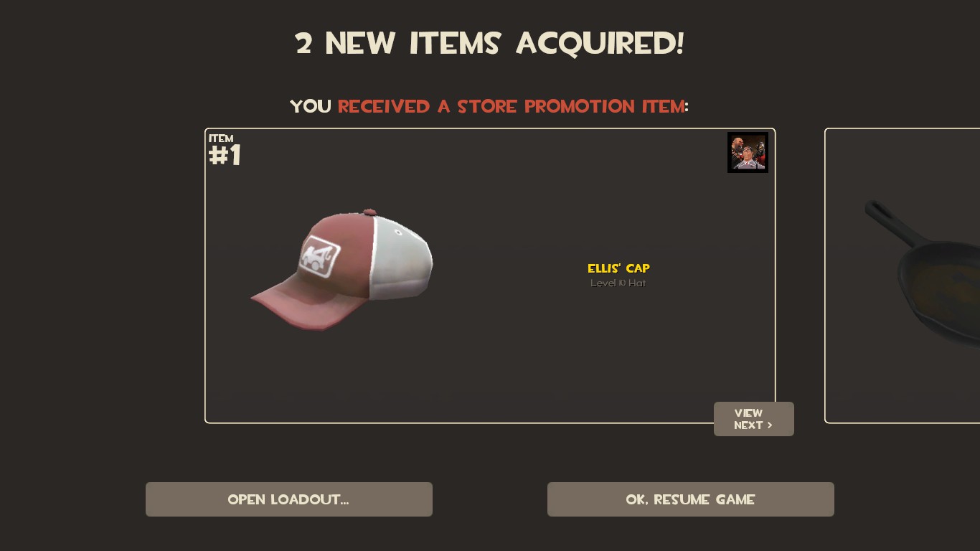This screenshot has width=980, height=551.
Task: Click the Level 10 Hat description text
Action: point(618,283)
